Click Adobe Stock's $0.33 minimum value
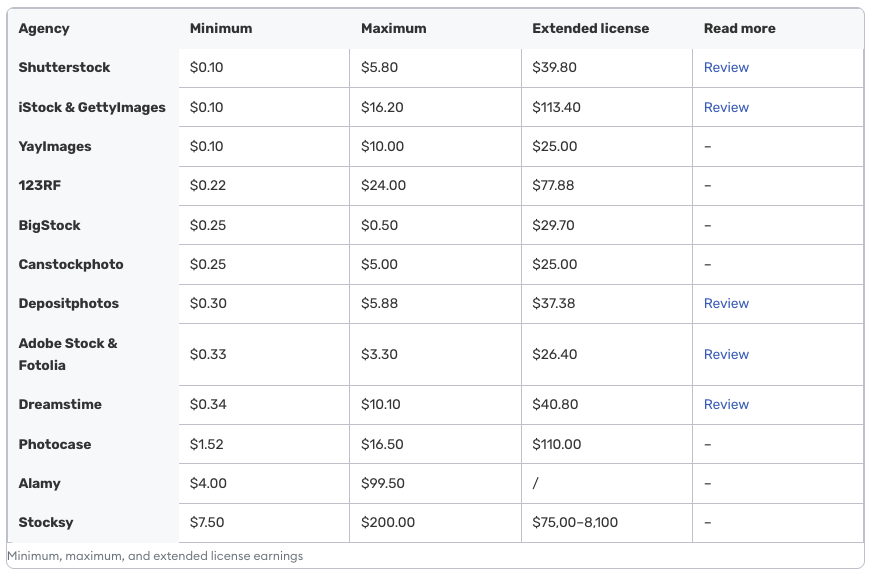The width and height of the screenshot is (872, 578). 208,354
